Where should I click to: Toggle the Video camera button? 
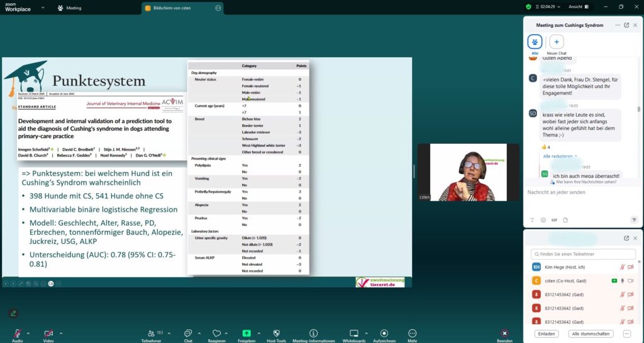pyautogui.click(x=48, y=332)
